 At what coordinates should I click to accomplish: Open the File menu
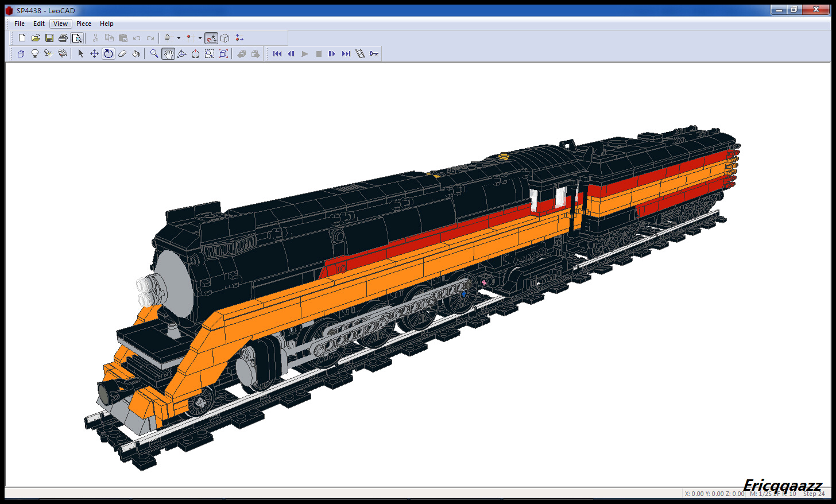pos(20,24)
